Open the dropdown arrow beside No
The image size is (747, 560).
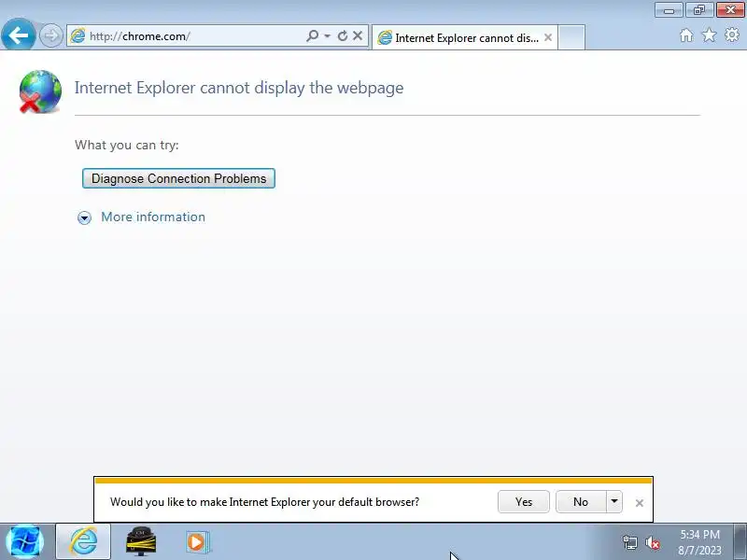click(x=614, y=502)
